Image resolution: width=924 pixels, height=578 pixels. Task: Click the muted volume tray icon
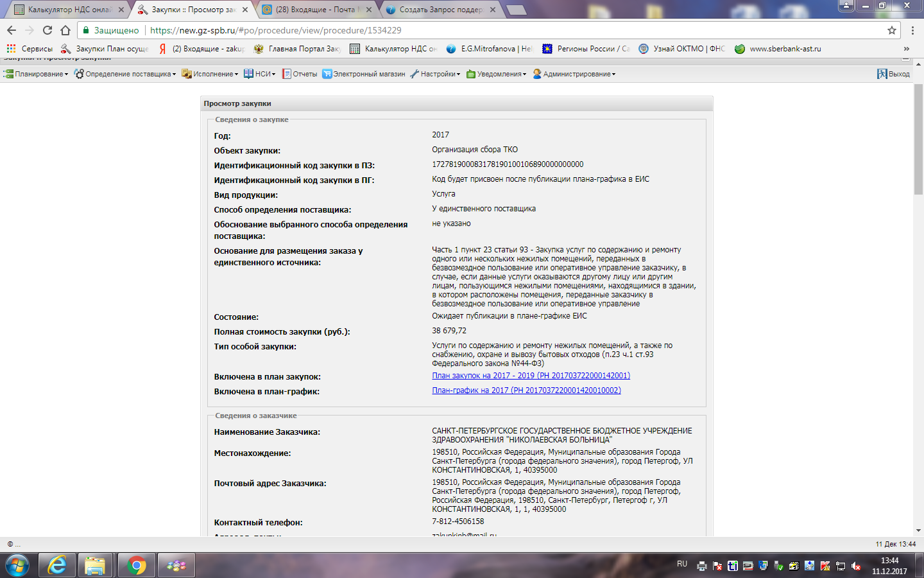856,566
